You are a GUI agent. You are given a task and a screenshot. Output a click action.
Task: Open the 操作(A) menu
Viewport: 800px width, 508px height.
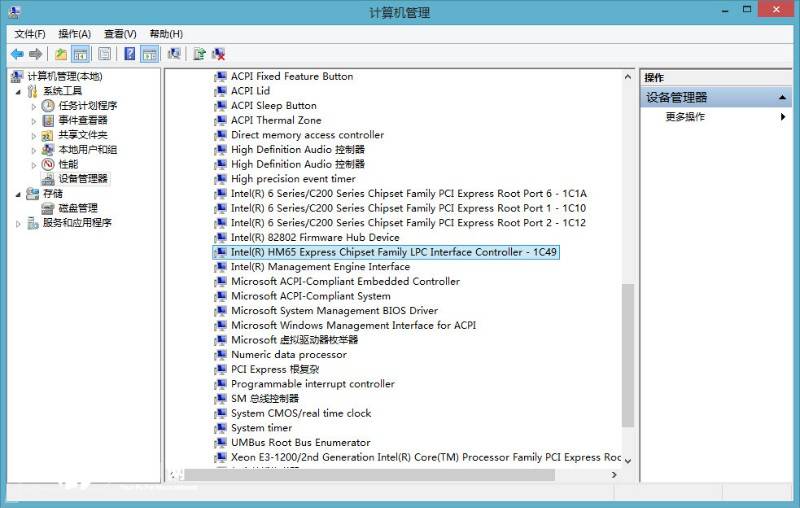pyautogui.click(x=74, y=34)
